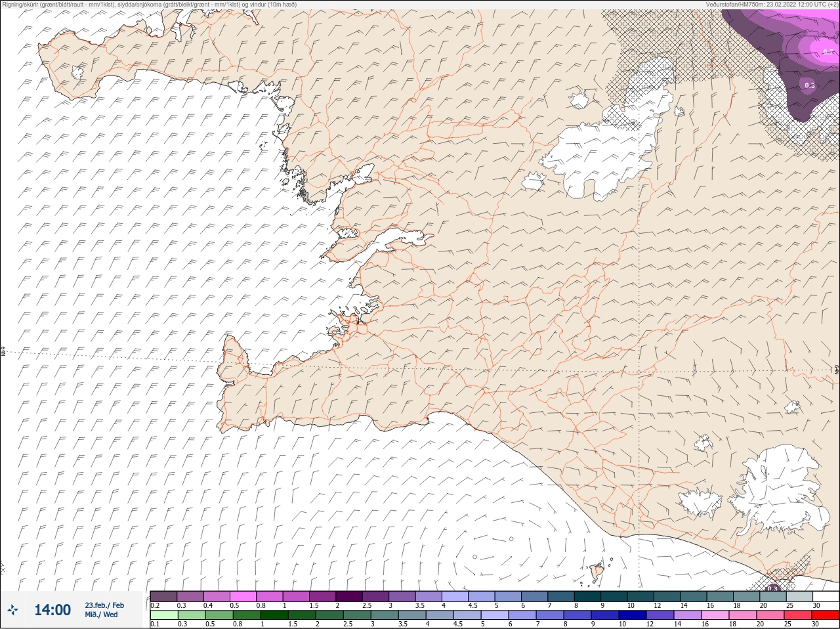Select the darkest green swatch labelled 1 in lower legend

click(274, 615)
